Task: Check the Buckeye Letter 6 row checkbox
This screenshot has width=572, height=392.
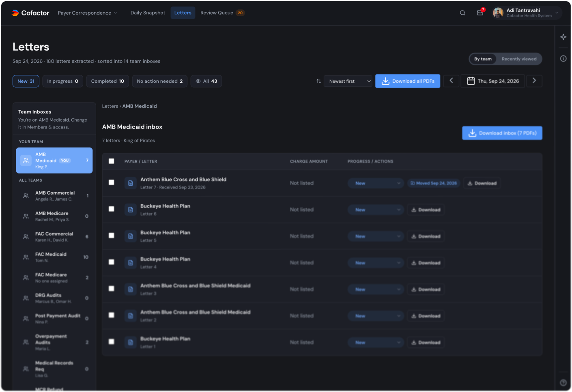Action: click(112, 209)
